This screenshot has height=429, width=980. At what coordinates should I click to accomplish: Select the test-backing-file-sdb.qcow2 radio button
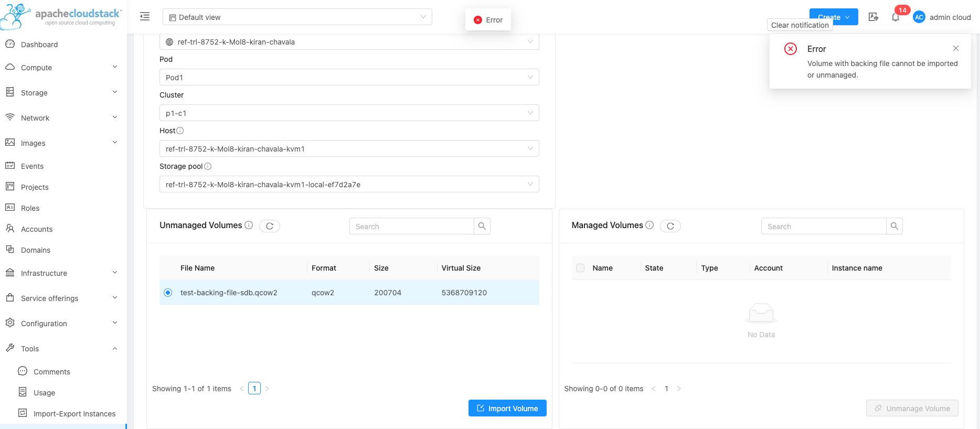[x=168, y=293]
